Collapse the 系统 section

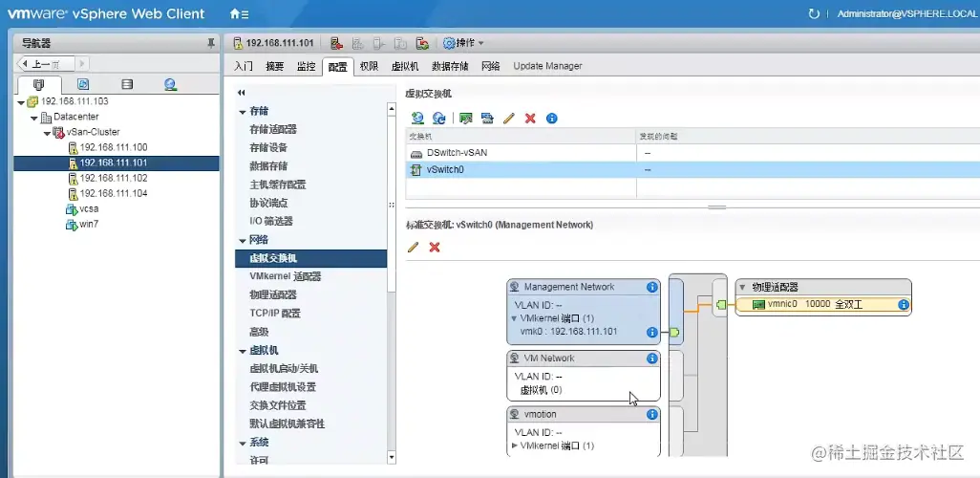tap(243, 443)
